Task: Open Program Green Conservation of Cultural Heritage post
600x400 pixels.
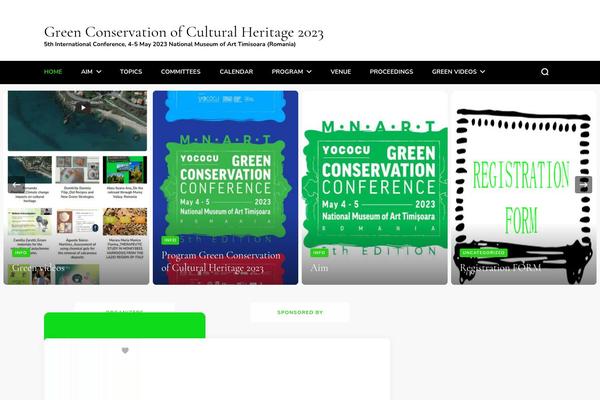Action: click(221, 261)
